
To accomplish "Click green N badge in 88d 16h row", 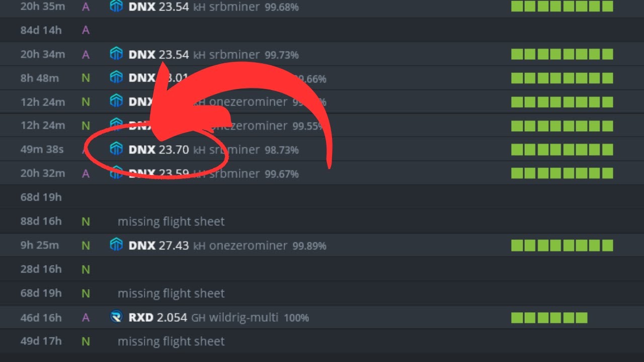I will (x=86, y=221).
